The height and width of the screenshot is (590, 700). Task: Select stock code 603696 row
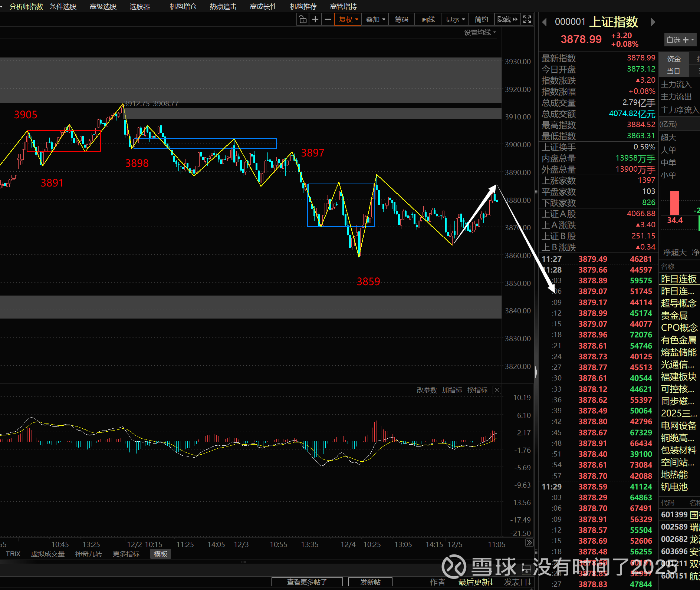[x=680, y=551]
